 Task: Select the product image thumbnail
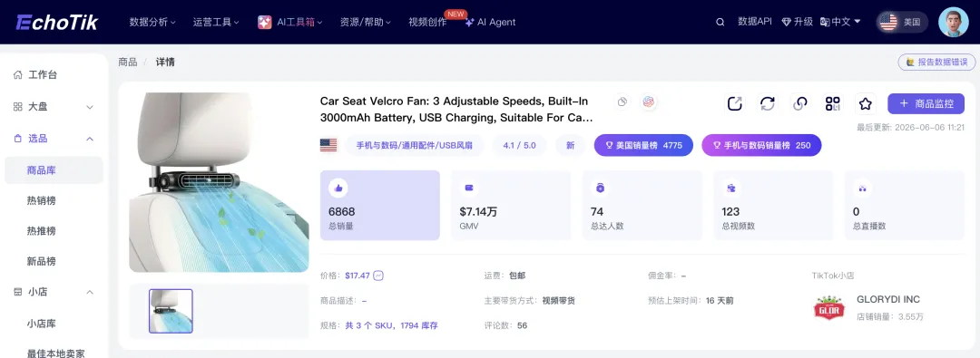pos(171,311)
